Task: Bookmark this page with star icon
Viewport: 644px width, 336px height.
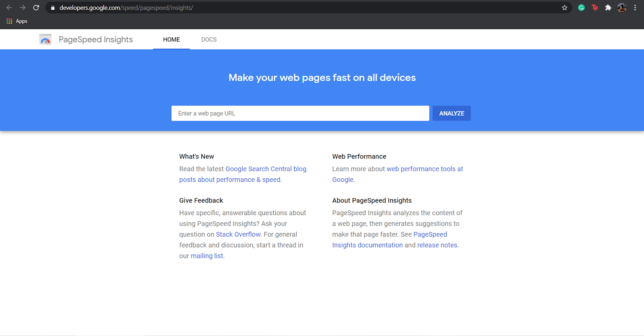Action: (x=564, y=8)
